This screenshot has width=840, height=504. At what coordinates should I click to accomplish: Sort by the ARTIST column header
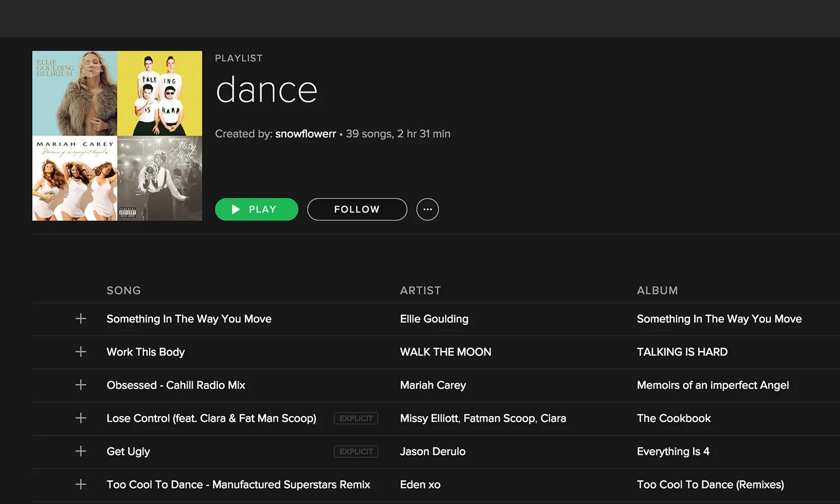(x=420, y=291)
